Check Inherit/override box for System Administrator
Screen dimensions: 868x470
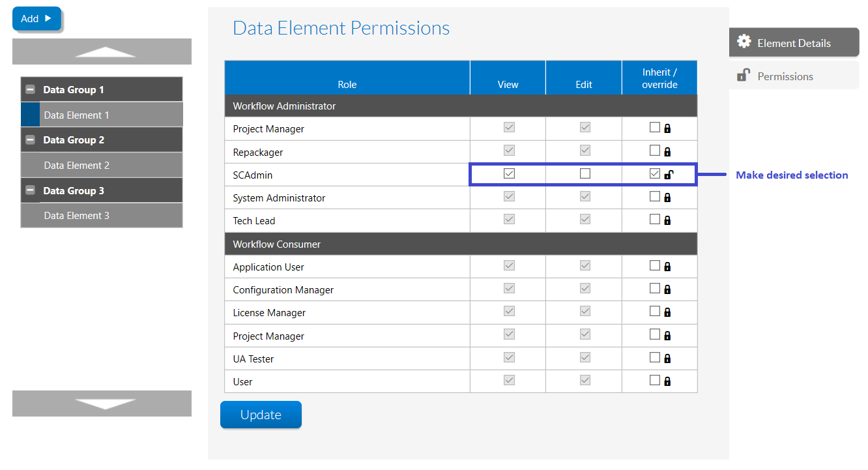click(x=654, y=196)
